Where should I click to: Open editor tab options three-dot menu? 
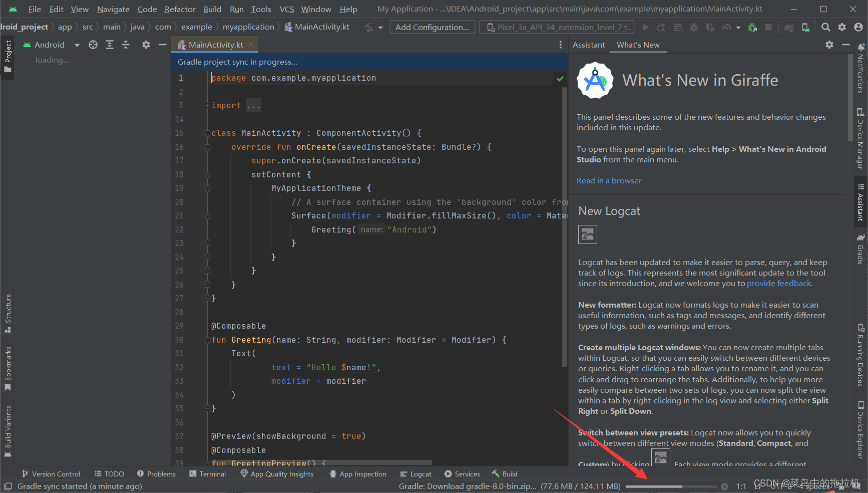pyautogui.click(x=560, y=45)
